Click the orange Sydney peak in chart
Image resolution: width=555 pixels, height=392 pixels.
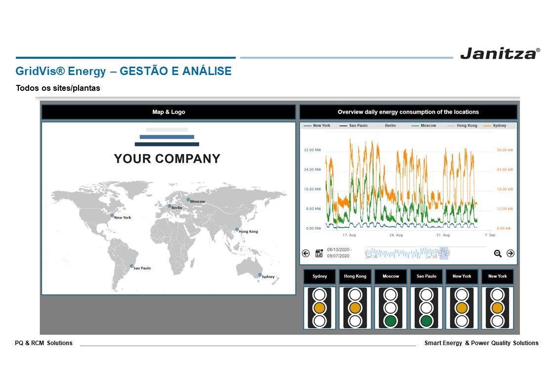pos(350,141)
